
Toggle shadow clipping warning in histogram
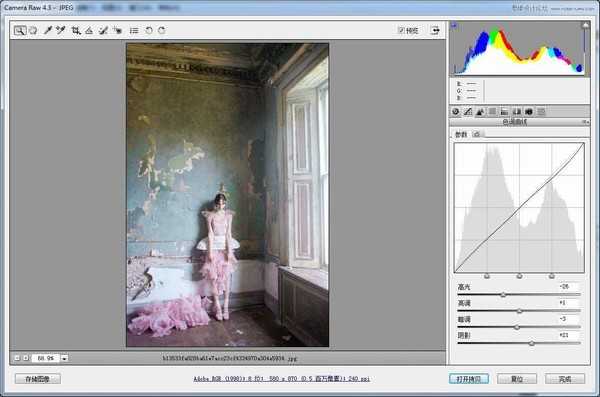click(454, 26)
